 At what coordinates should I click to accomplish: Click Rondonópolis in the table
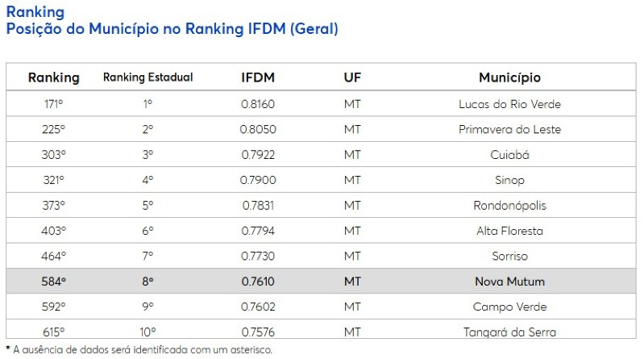coord(509,205)
